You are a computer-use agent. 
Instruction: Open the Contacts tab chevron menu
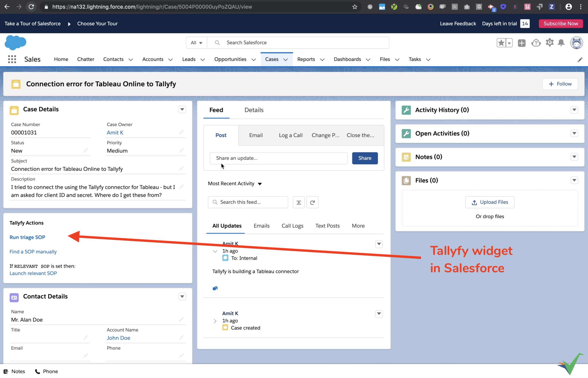(131, 60)
